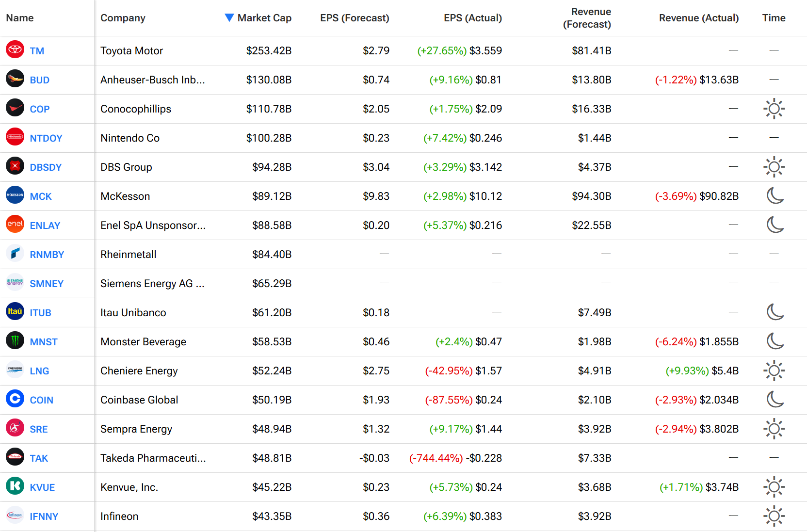Open the SMNEY ticker link

[x=47, y=284]
